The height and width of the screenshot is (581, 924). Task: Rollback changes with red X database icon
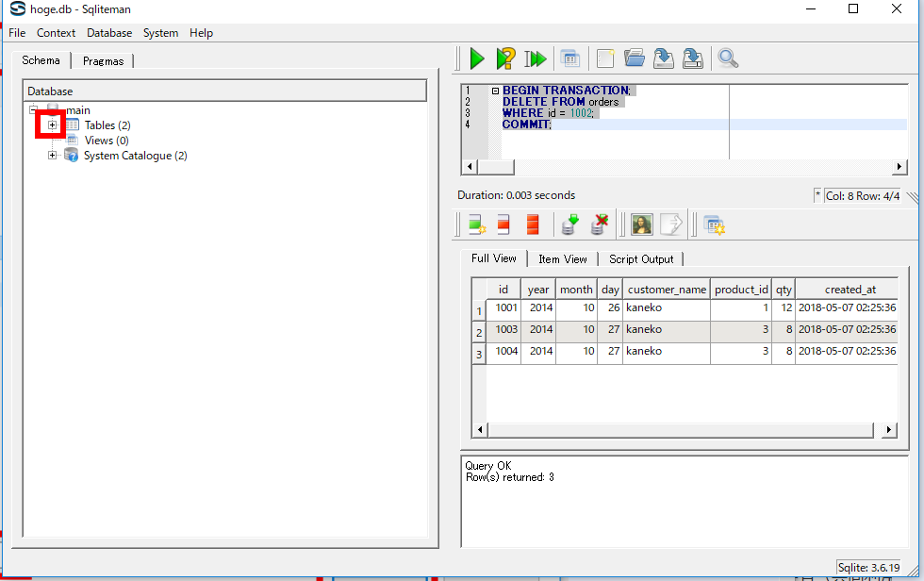pyautogui.click(x=600, y=224)
